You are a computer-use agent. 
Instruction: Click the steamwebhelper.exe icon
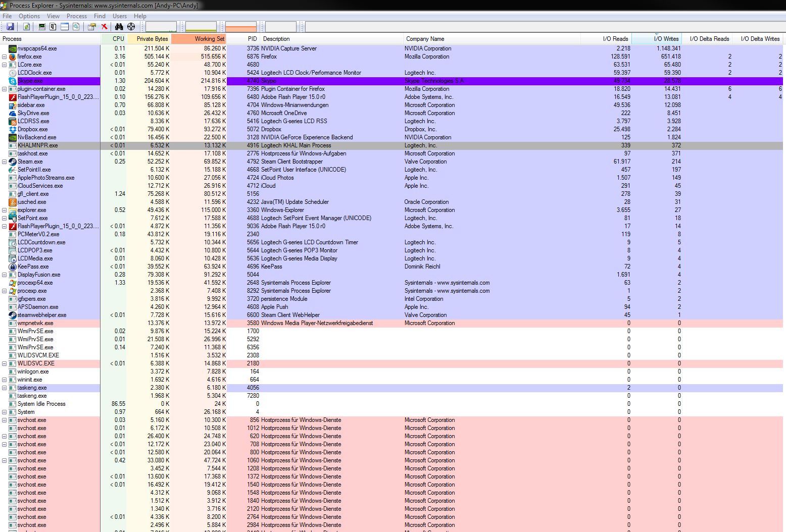pyautogui.click(x=13, y=315)
